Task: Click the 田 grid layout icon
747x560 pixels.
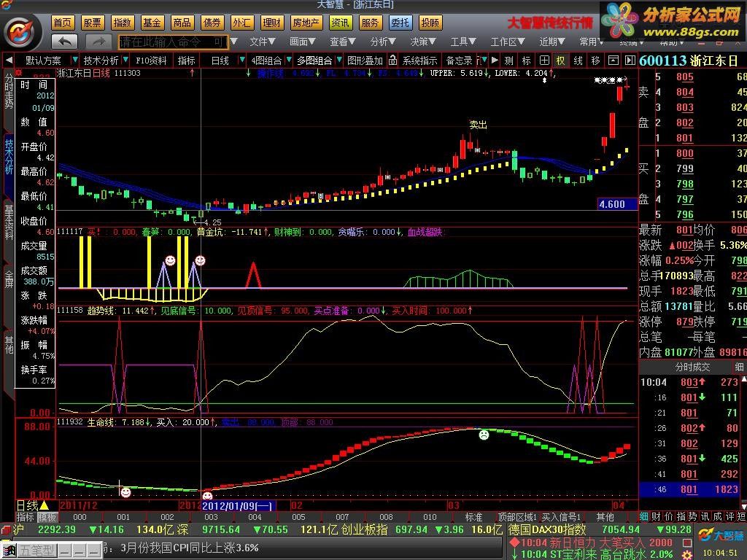Action: click(x=544, y=60)
